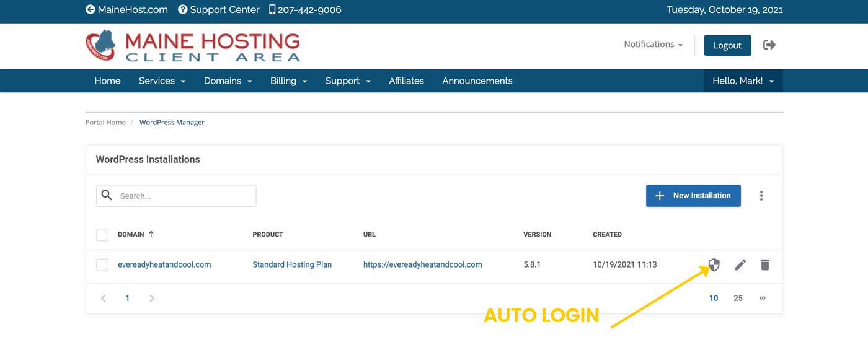The height and width of the screenshot is (358, 868).
Task: Click the trash icon to delete the installation
Action: [764, 264]
